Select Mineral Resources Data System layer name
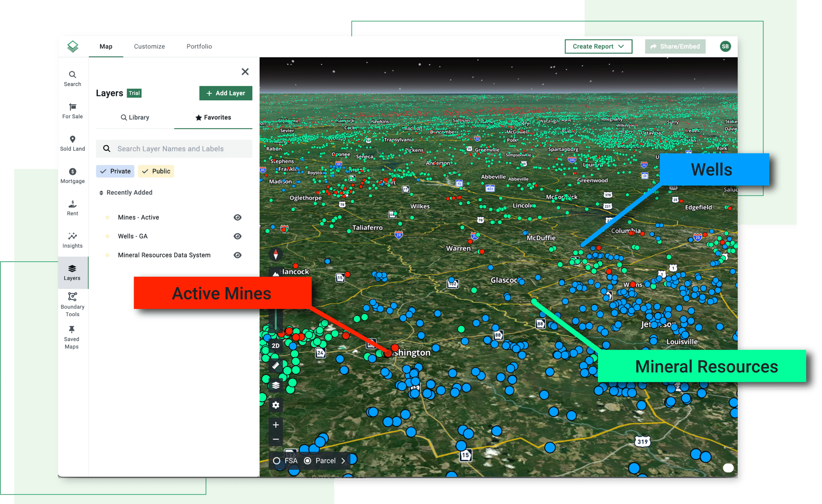The image size is (822, 504). [164, 255]
